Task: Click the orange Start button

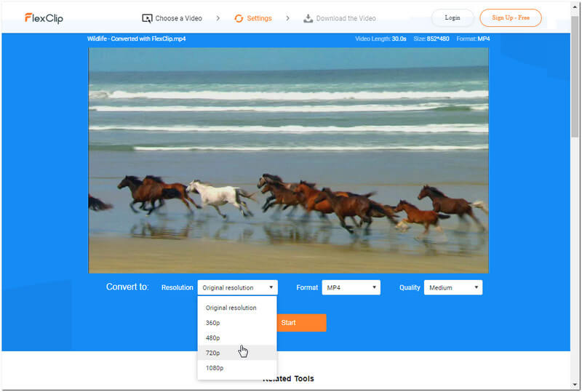Action: click(x=301, y=323)
